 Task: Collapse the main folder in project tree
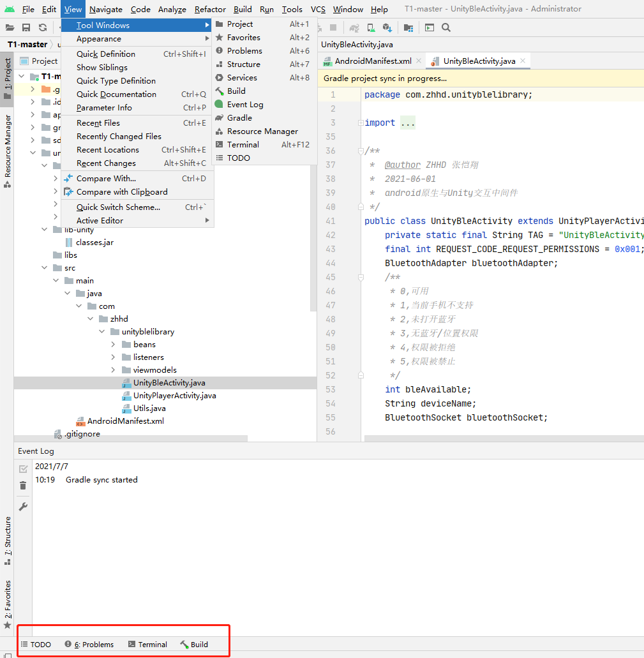click(x=56, y=280)
